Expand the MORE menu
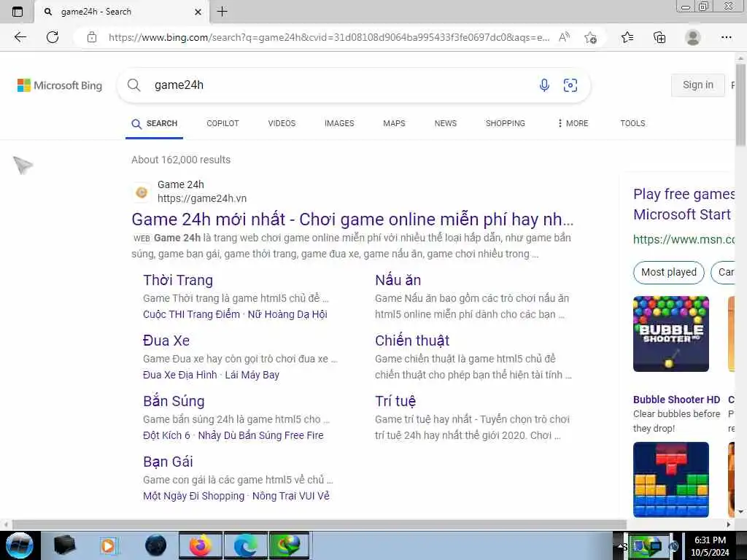The width and height of the screenshot is (747, 560). (x=573, y=123)
